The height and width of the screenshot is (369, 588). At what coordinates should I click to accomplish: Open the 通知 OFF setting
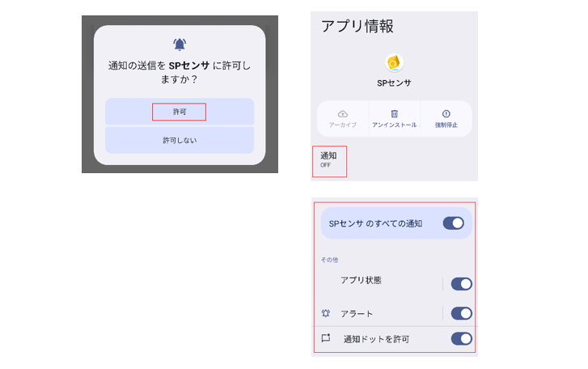pos(329,159)
